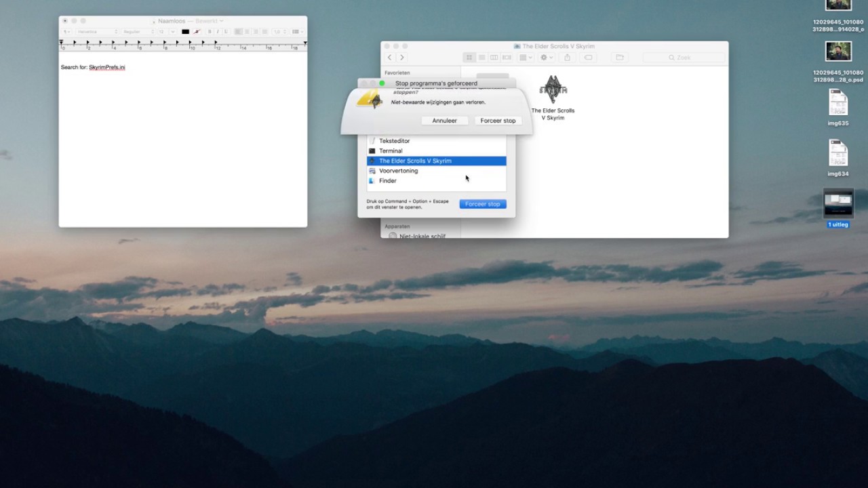This screenshot has width=868, height=488.
Task: Click the Skyrim proxy icon in Finder title
Action: click(517, 46)
